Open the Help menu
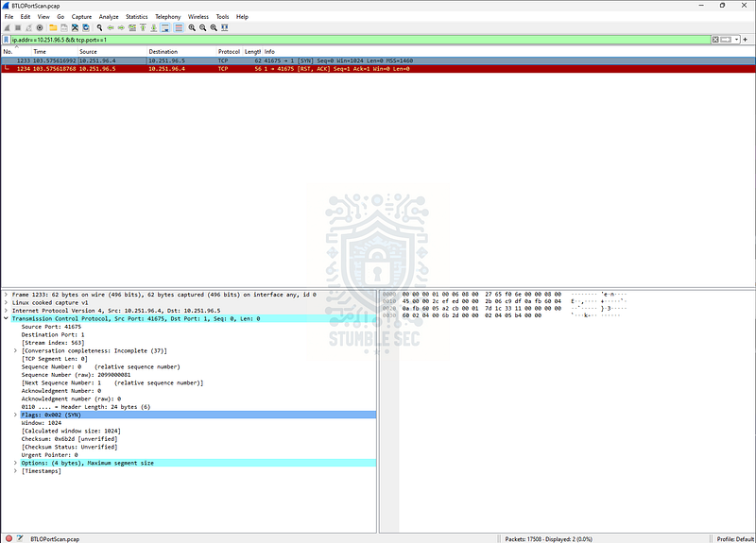 click(x=242, y=16)
